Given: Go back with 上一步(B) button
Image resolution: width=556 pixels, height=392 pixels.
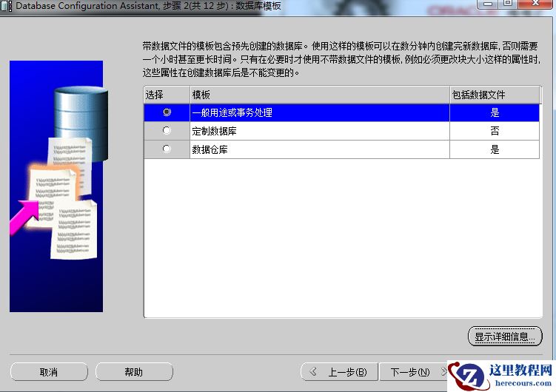Looking at the screenshot, I should (339, 372).
